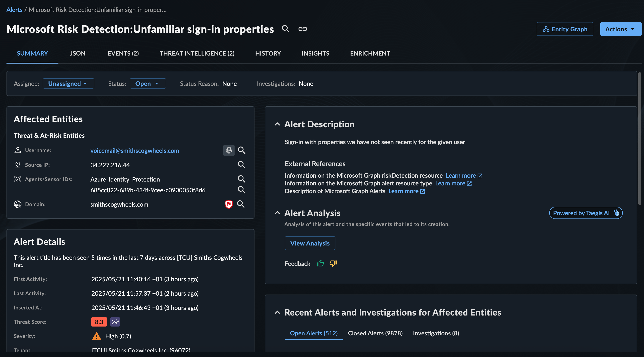The height and width of the screenshot is (357, 644).
Task: Search the Source IP 34.227.216.44 magnifier
Action: pyautogui.click(x=241, y=164)
